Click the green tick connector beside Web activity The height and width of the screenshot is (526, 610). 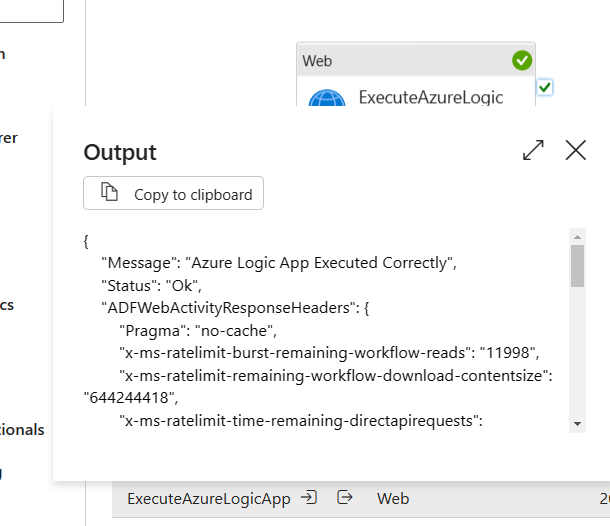[x=545, y=87]
